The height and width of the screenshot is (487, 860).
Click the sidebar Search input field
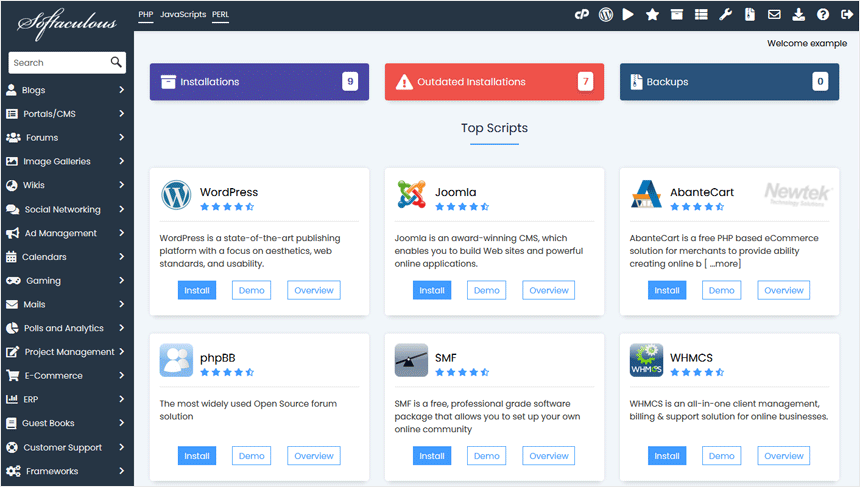pyautogui.click(x=58, y=63)
